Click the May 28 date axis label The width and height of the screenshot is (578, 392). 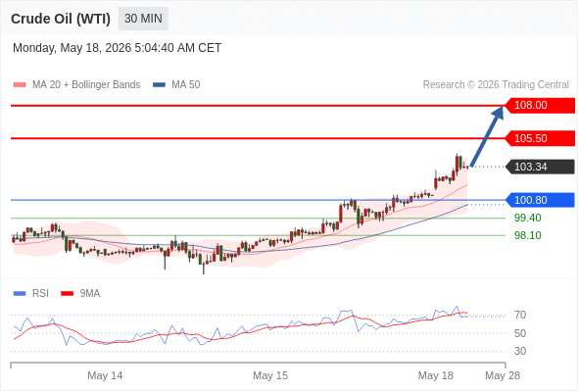pyautogui.click(x=503, y=375)
